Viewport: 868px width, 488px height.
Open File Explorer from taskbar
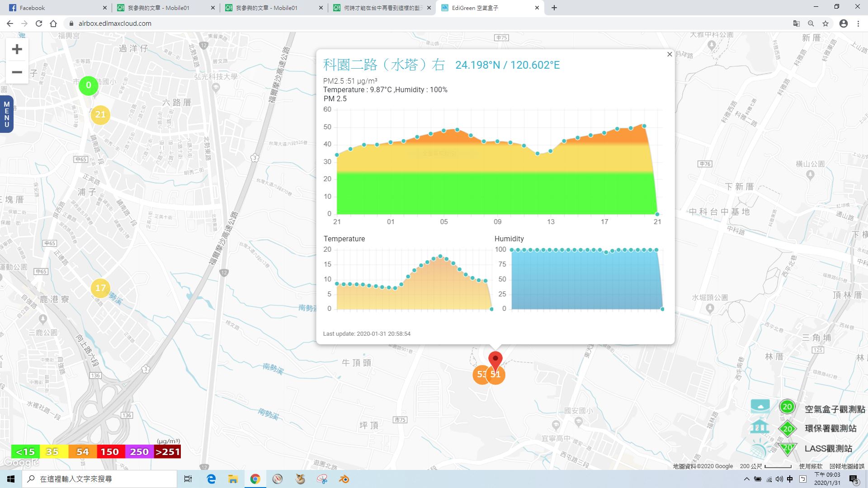click(x=233, y=479)
